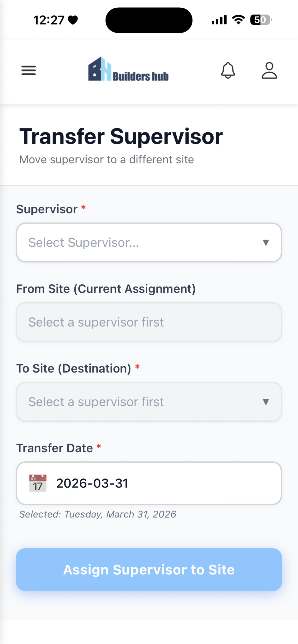Tap the cellular signal bars icon

(x=219, y=20)
